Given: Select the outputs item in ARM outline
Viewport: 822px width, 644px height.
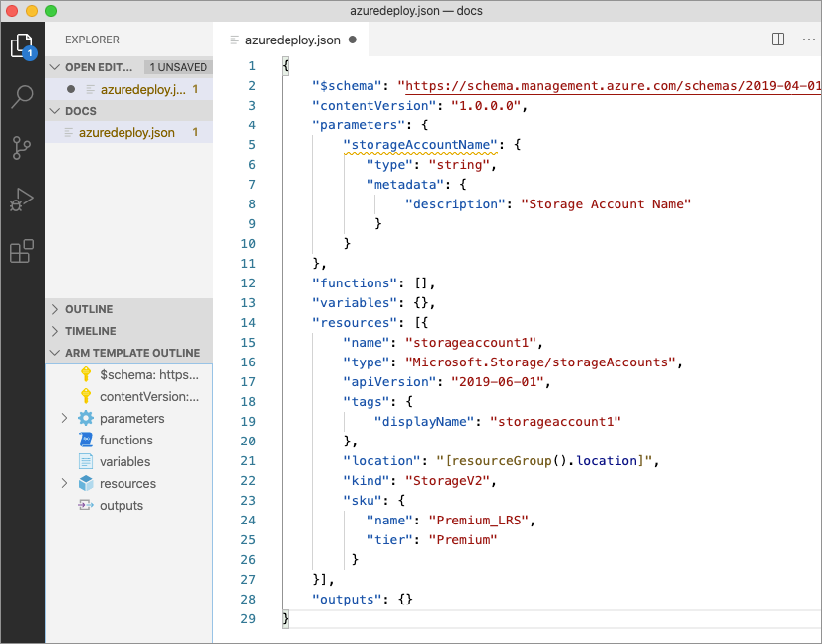Looking at the screenshot, I should (x=121, y=506).
